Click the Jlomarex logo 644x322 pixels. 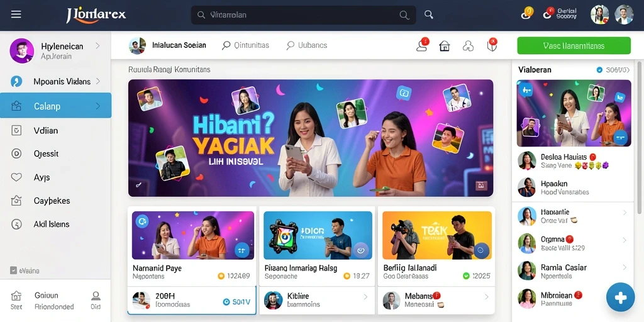point(96,15)
